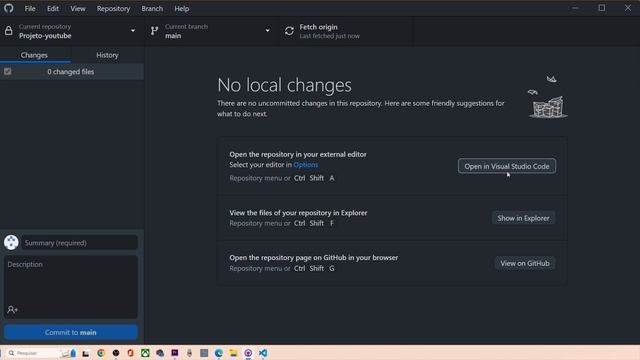Open Premiere Pro from the taskbar
Viewport: 640px width, 360px height.
[x=175, y=353]
